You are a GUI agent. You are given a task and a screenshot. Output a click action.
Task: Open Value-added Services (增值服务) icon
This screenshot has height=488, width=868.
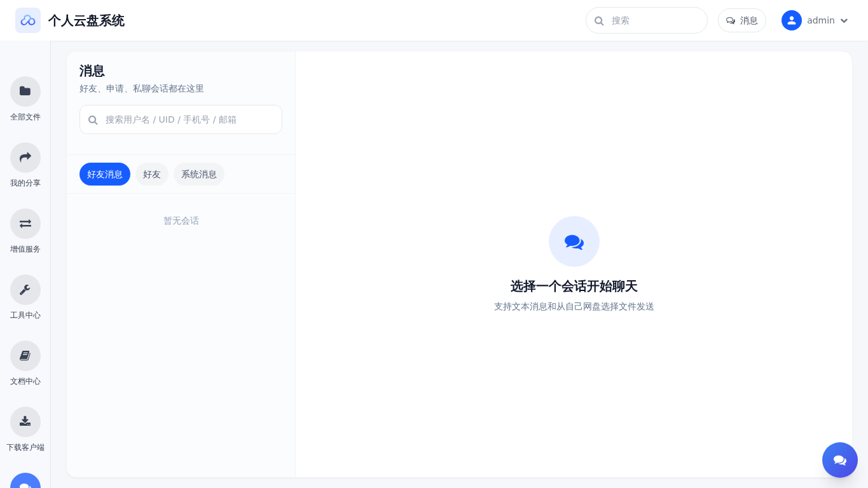25,224
